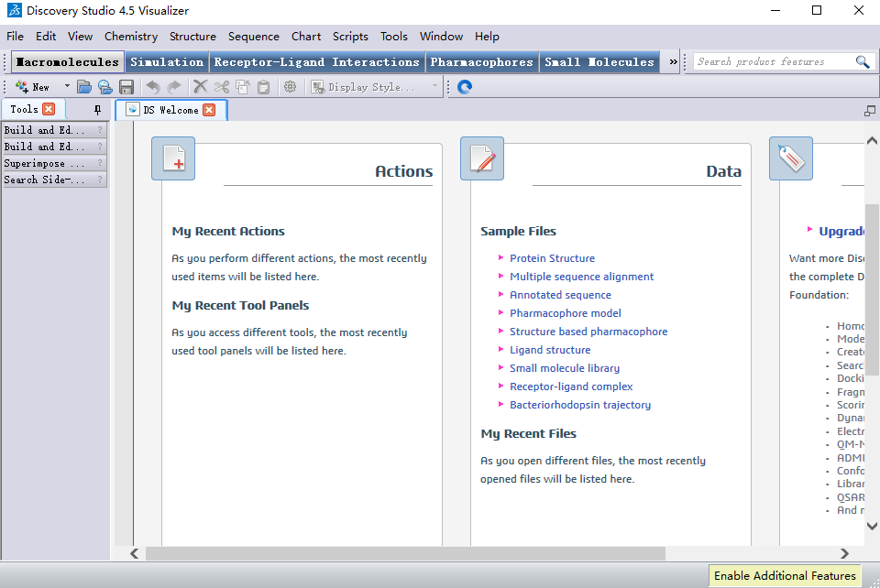Open the Scripts menu

pyautogui.click(x=350, y=37)
